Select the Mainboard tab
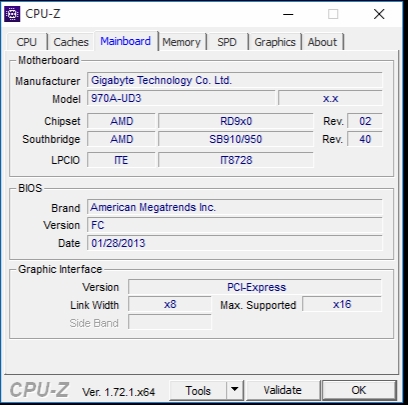408x405 pixels. (x=126, y=41)
